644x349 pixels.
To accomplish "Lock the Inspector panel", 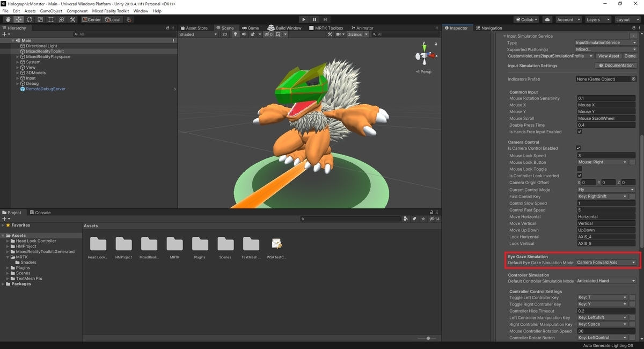I will pos(633,28).
